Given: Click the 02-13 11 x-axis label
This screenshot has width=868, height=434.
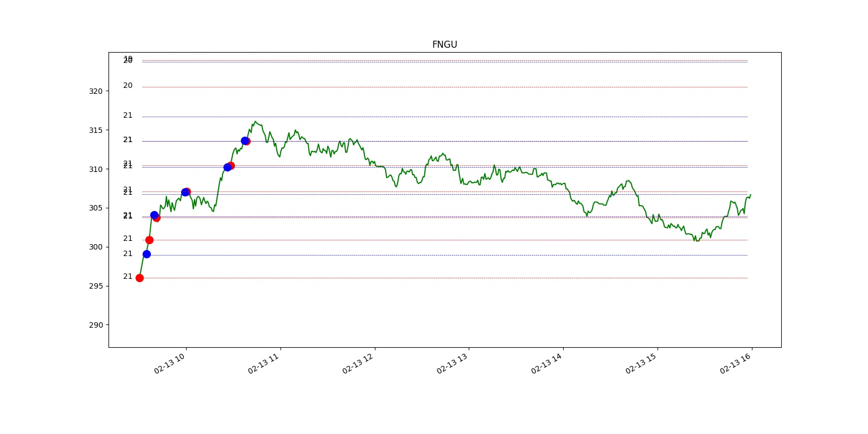Looking at the screenshot, I should tap(264, 363).
